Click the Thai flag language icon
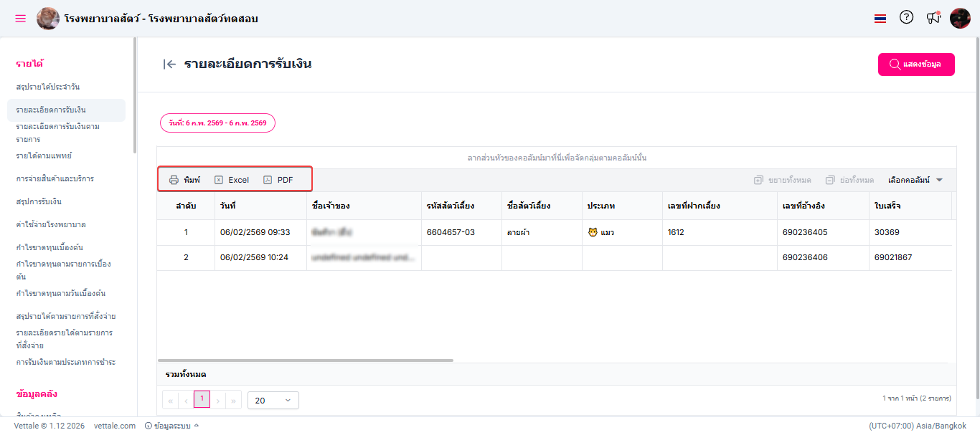 tap(880, 19)
